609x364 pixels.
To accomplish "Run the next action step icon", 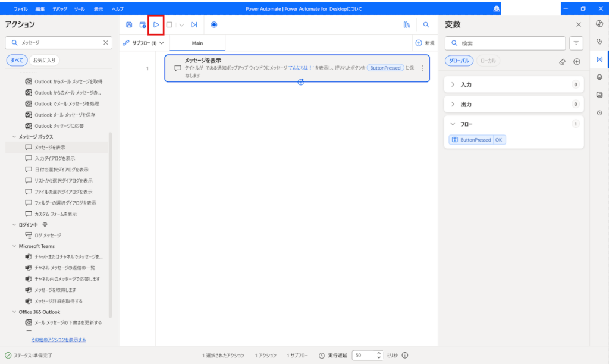I will pyautogui.click(x=194, y=25).
